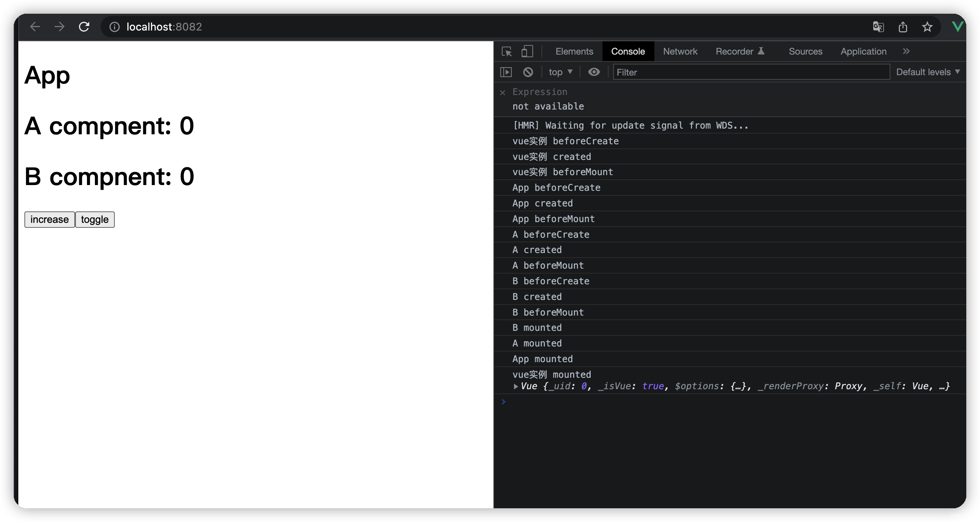Image resolution: width=980 pixels, height=522 pixels.
Task: Click the 'vue实例 beforeCreate' log line
Action: pos(730,141)
